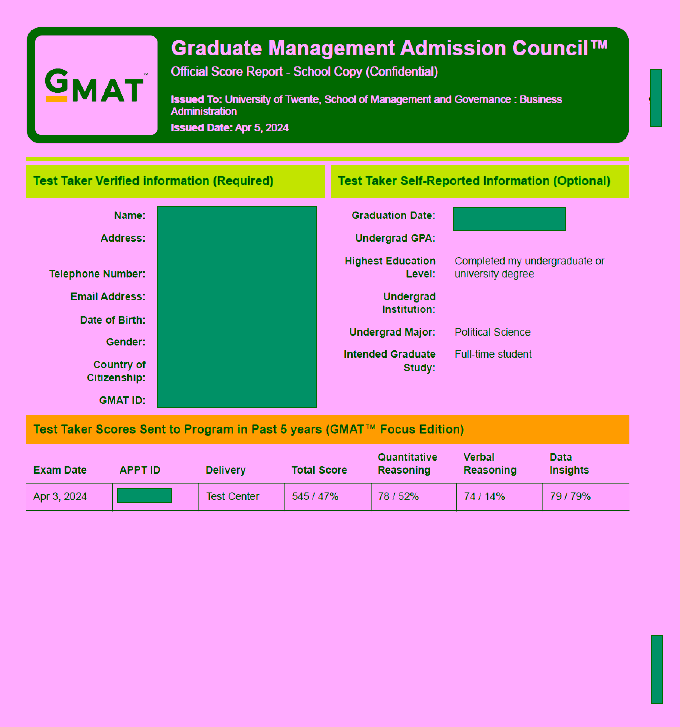This screenshot has height=727, width=680.
Task: Click the '79 / 79%' data insights cell
Action: (x=571, y=497)
